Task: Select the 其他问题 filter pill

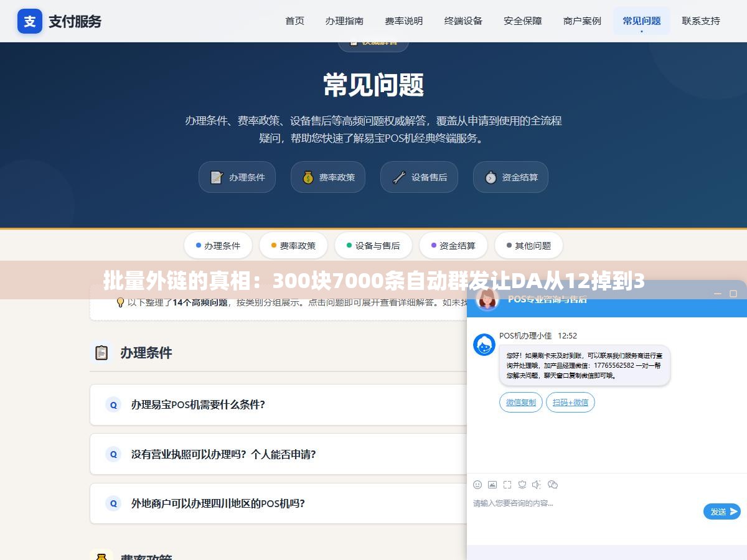Action: tap(529, 246)
